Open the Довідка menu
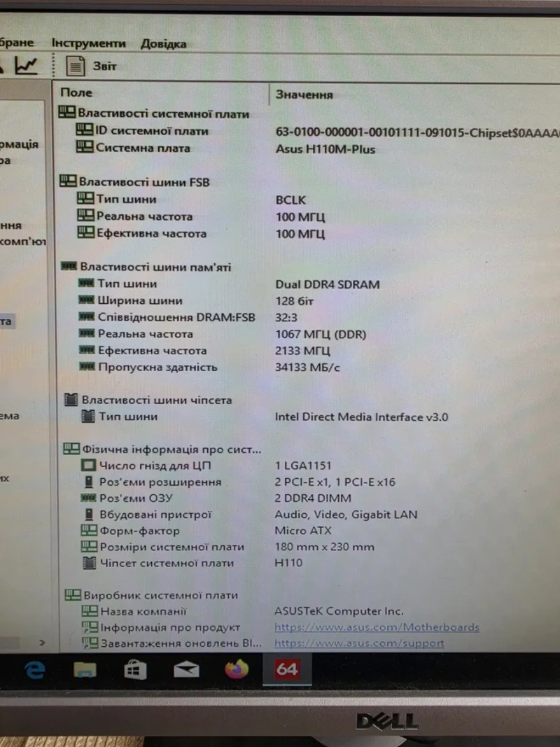The image size is (560, 747). [163, 44]
